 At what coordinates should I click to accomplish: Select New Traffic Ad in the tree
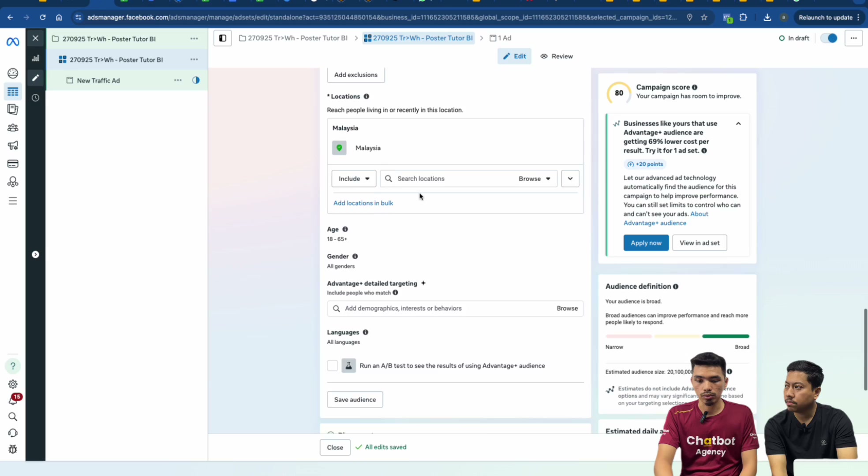pyautogui.click(x=98, y=81)
